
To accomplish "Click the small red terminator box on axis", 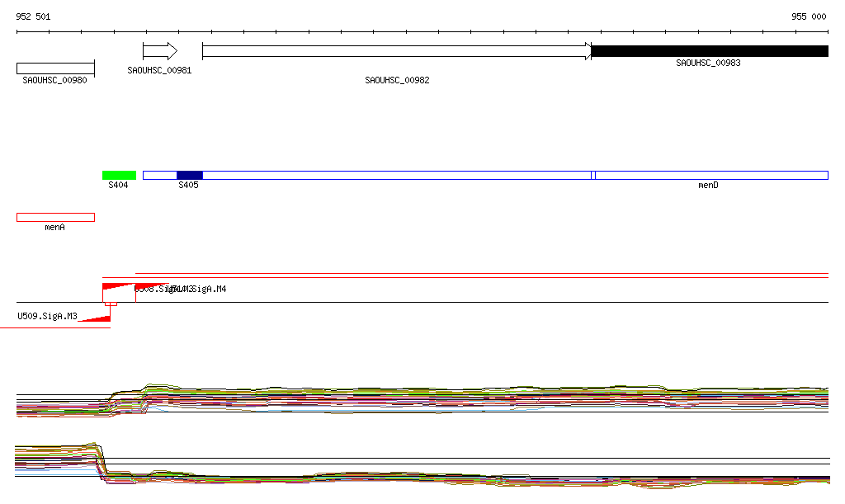I will coord(111,304).
